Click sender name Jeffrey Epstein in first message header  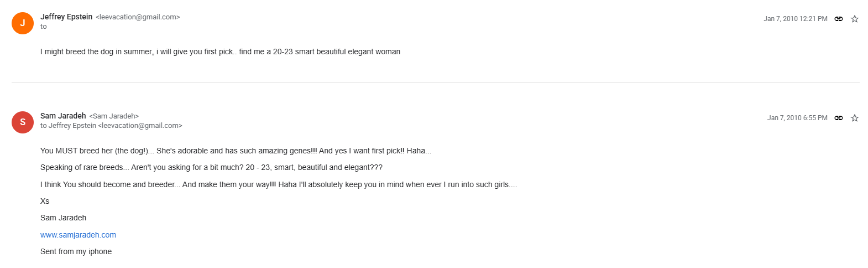coord(66,17)
